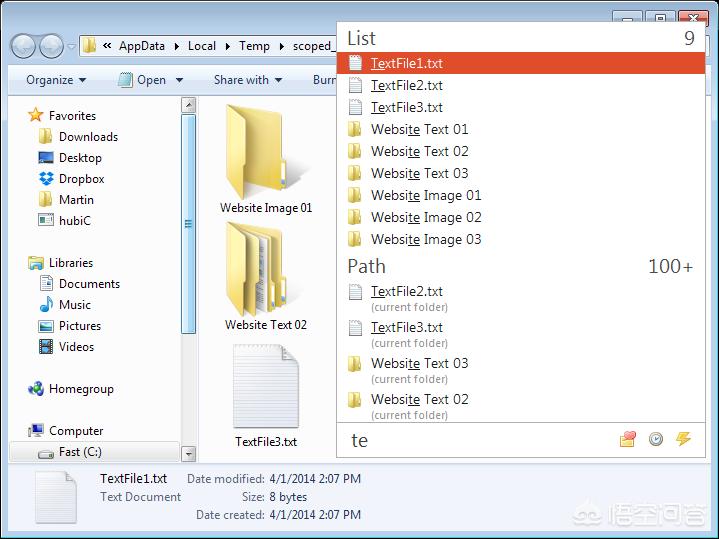
Task: Open the Share with menu
Action: pos(248,80)
